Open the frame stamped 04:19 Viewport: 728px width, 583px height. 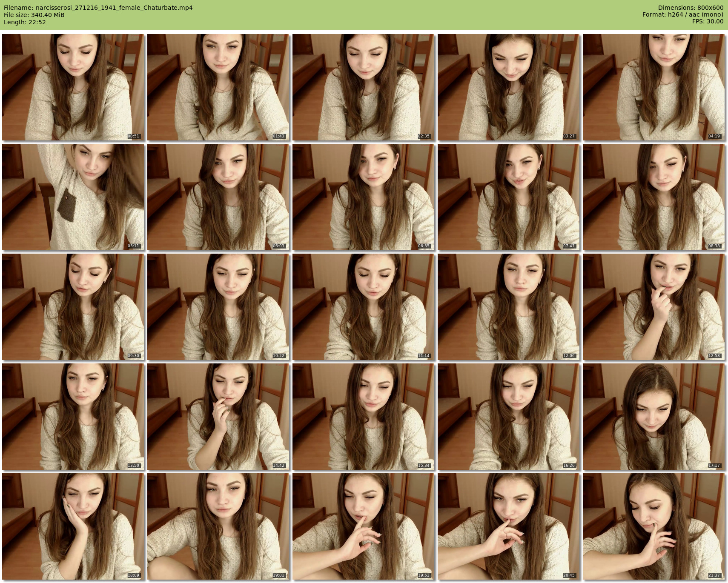click(654, 87)
